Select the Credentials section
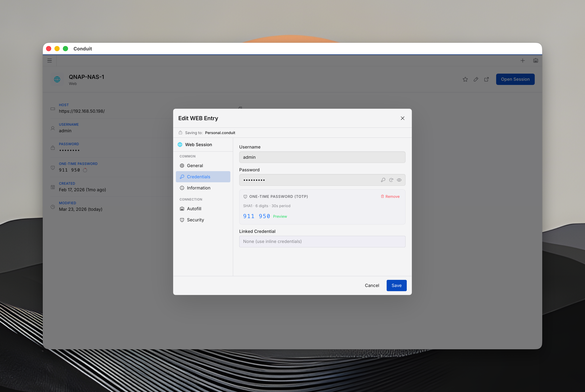 pos(203,177)
